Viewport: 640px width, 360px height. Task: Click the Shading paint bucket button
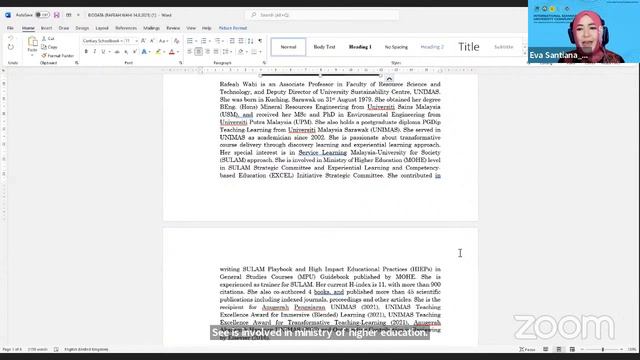(x=241, y=52)
